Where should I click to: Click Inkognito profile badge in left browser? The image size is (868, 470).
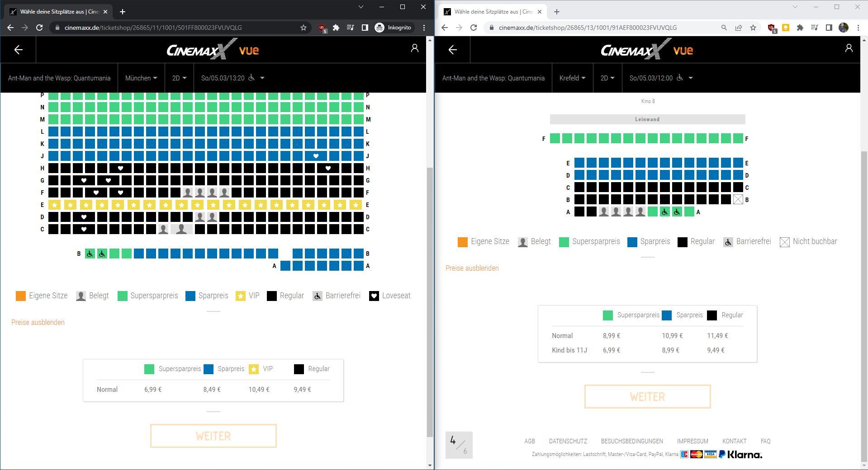point(393,28)
